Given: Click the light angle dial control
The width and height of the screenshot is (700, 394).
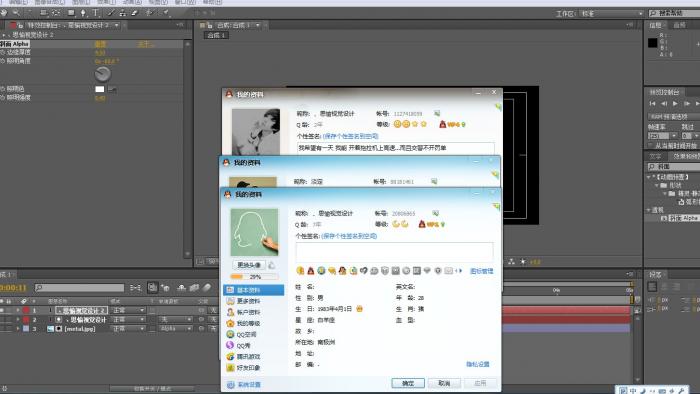Looking at the screenshot, I should coord(103,74).
